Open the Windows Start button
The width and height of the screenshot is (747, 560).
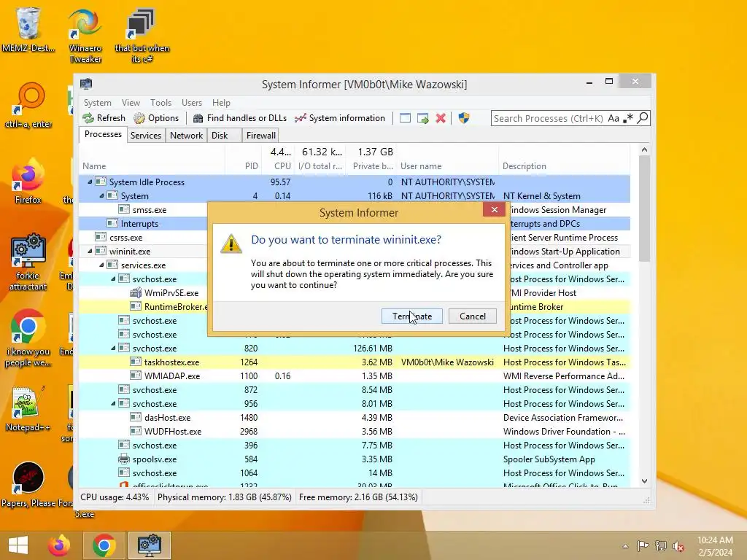(18, 545)
